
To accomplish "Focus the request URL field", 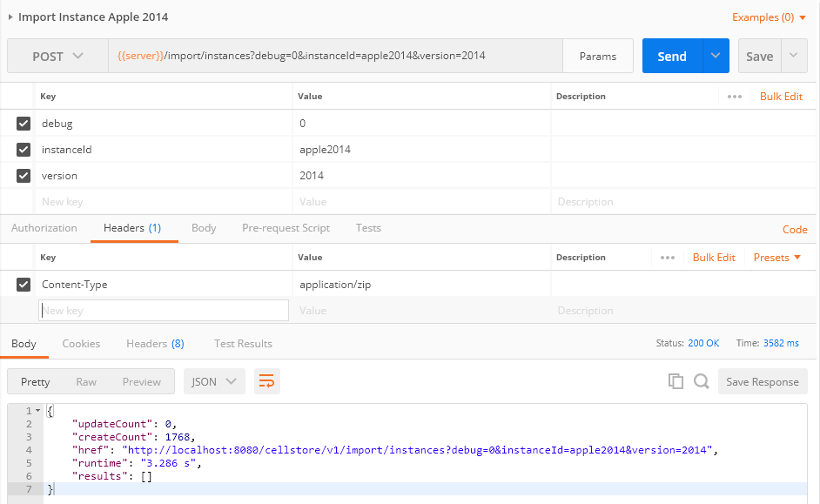I will click(335, 56).
